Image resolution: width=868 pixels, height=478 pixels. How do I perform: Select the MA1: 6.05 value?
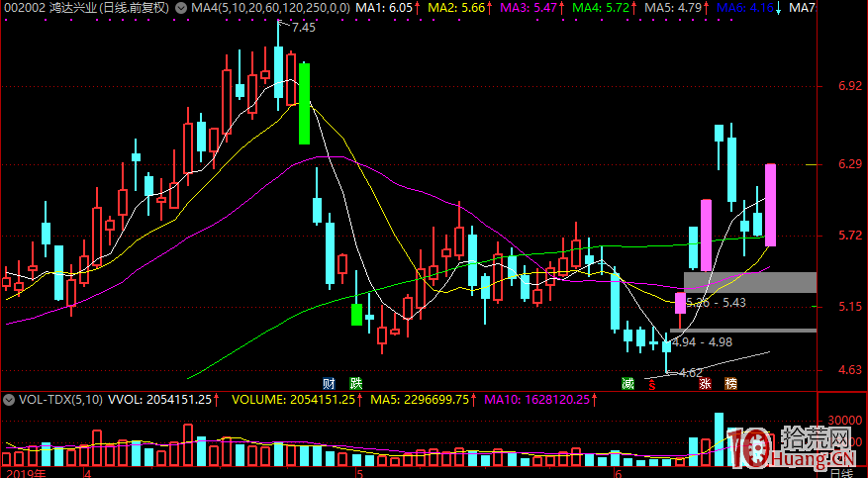coord(384,8)
